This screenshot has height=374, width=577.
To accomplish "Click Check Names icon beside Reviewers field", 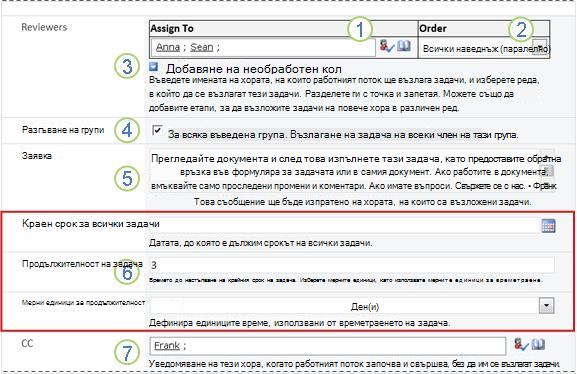I will [386, 46].
